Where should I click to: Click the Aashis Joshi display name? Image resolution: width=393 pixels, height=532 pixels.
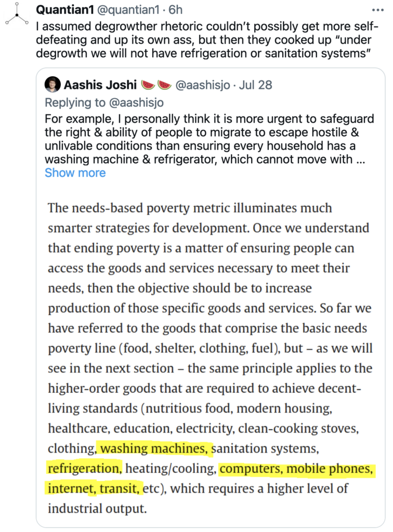click(x=100, y=85)
